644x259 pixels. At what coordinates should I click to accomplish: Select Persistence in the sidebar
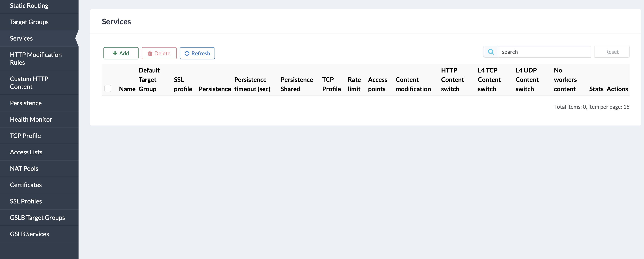(x=26, y=103)
